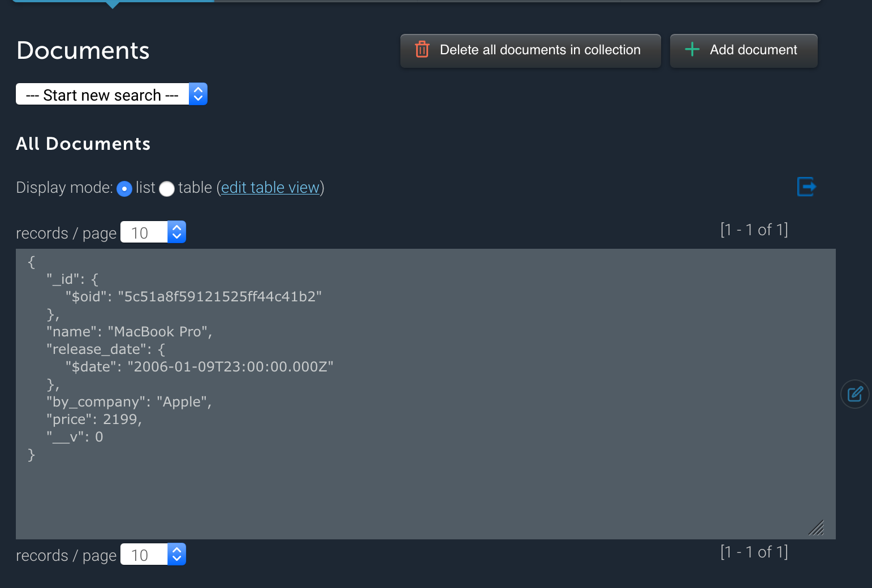Click the Documents page title
The height and width of the screenshot is (588, 872).
tap(83, 50)
